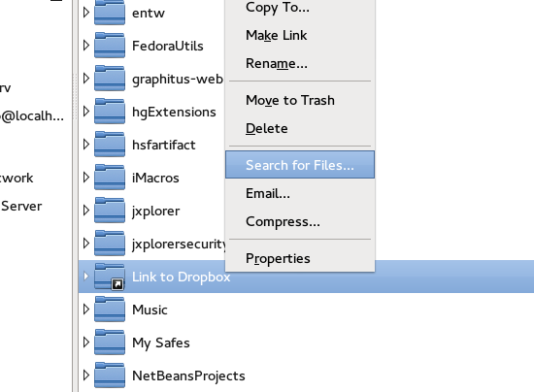Image resolution: width=534 pixels, height=392 pixels.
Task: Click the jxplorer folder icon
Action: (110, 211)
